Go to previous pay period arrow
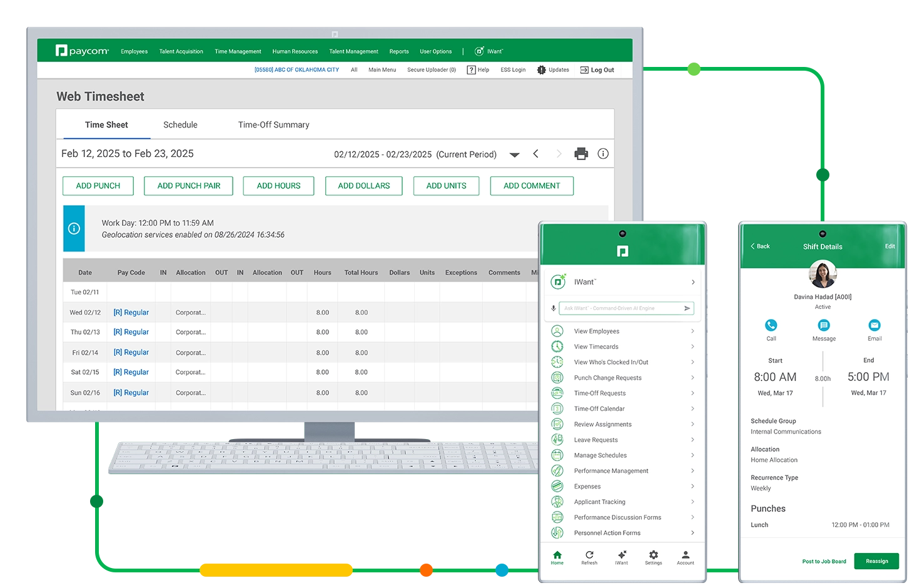 point(535,154)
